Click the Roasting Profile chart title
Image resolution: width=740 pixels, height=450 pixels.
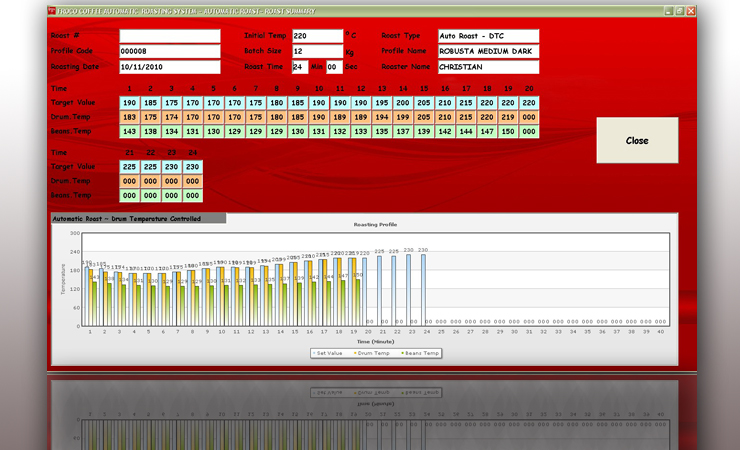(375, 225)
